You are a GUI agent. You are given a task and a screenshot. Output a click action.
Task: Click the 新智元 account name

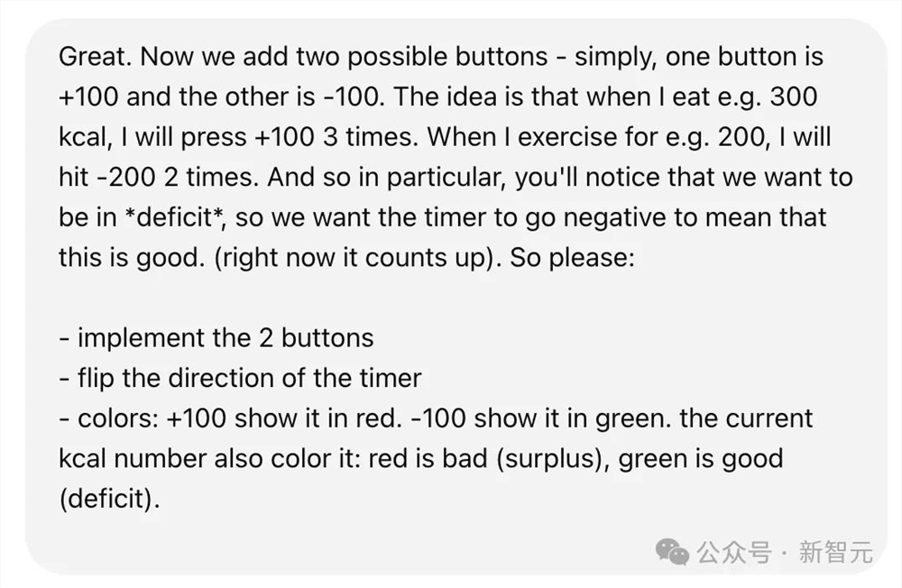(836, 552)
